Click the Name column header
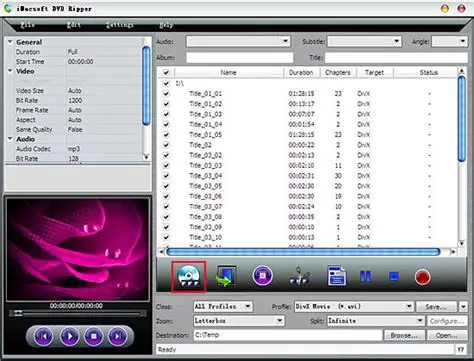 [x=229, y=72]
